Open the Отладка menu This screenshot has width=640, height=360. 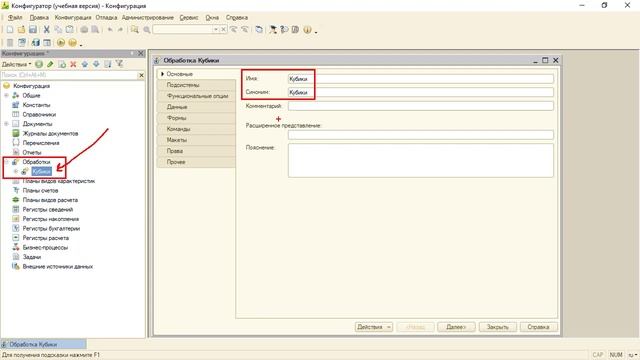pos(106,18)
